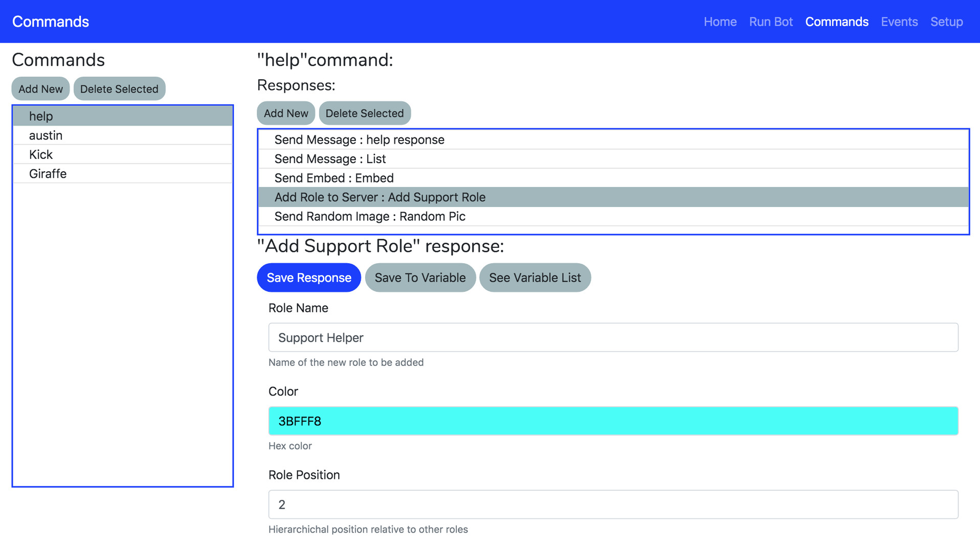The width and height of the screenshot is (980, 552).
Task: Add a new command with Add New
Action: click(x=40, y=89)
